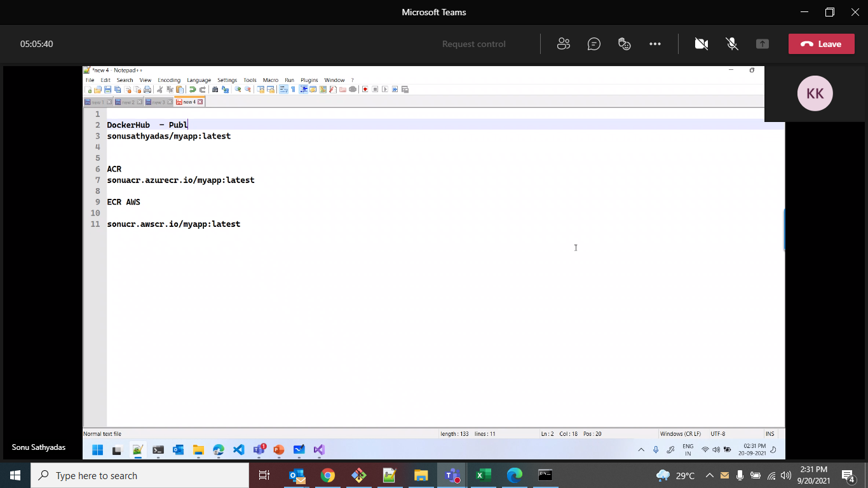Viewport: 868px width, 488px height.
Task: Toggle Show all characters pilcrow icon
Action: 293,90
